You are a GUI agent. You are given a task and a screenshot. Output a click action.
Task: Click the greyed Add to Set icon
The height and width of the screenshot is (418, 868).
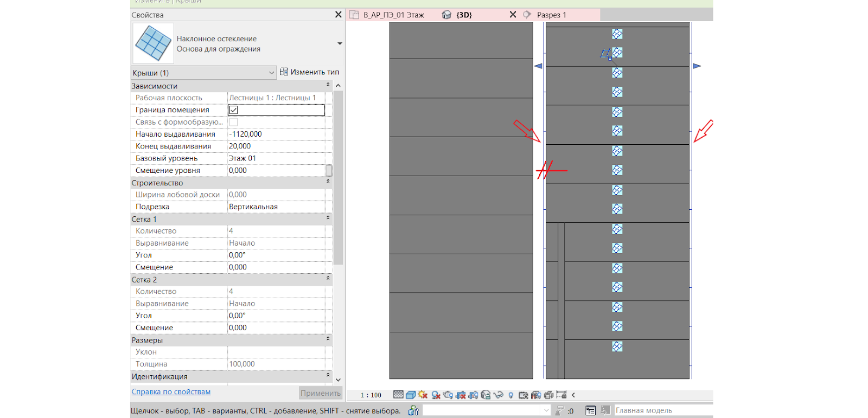605,410
